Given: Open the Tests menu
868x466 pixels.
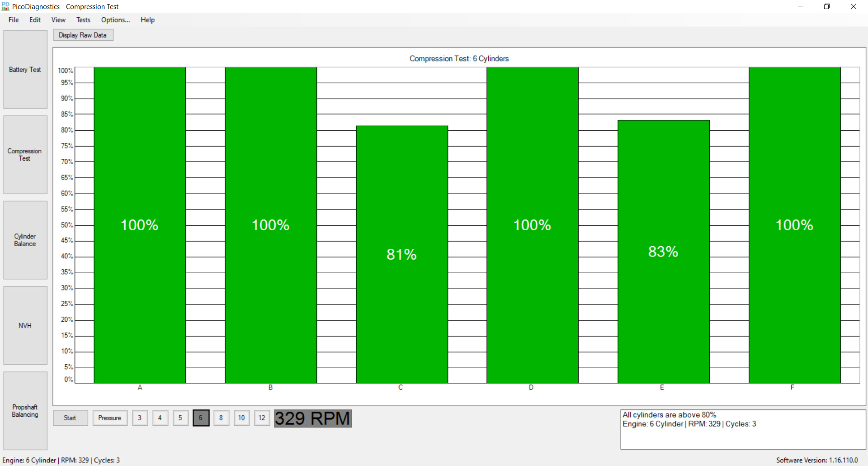Looking at the screenshot, I should (x=83, y=20).
